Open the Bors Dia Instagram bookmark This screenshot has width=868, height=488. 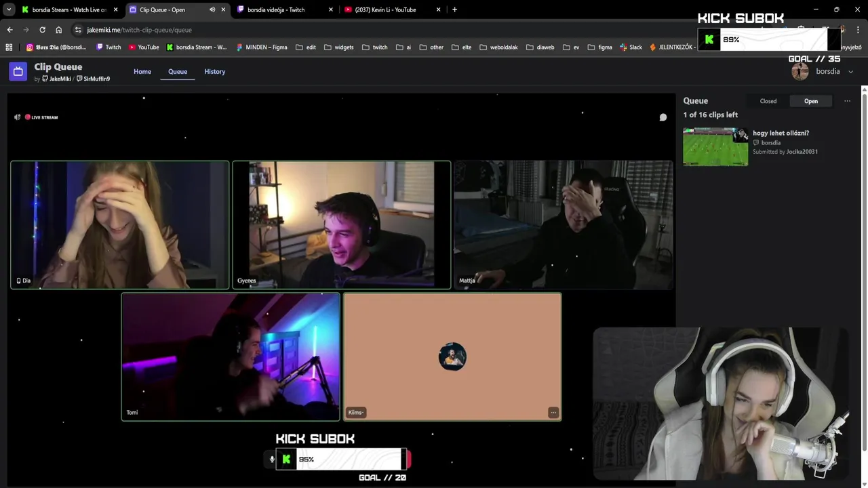click(57, 47)
